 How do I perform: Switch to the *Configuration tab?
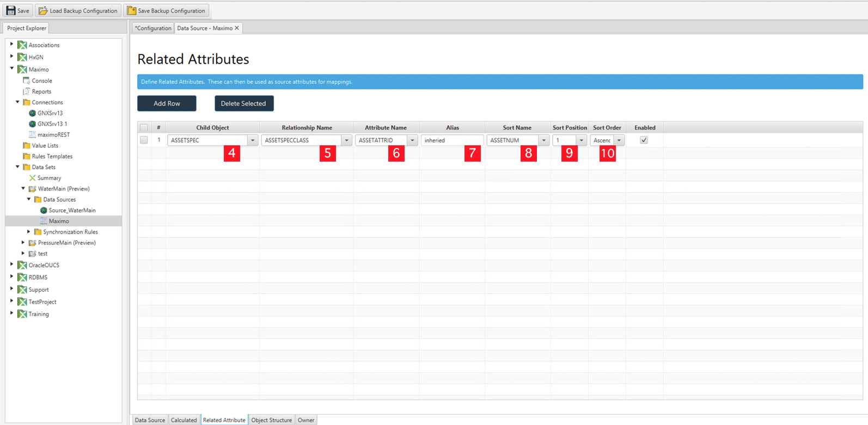(153, 28)
